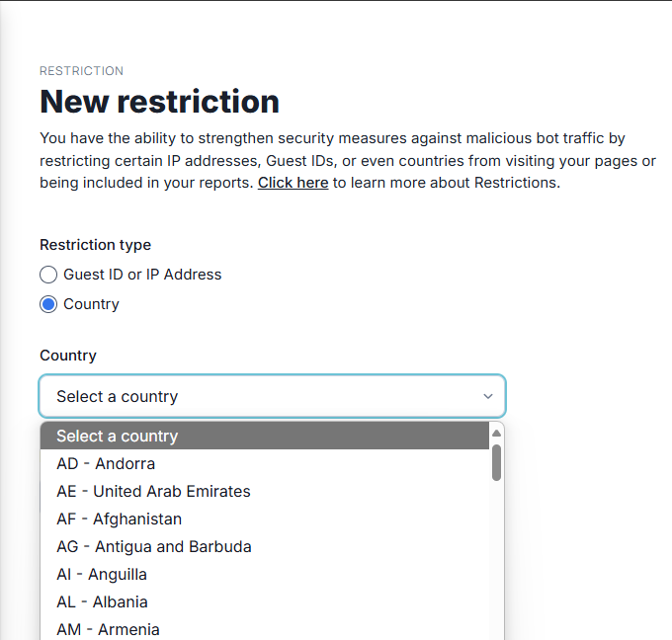The width and height of the screenshot is (672, 640).
Task: Choose AM - Armenia from the dropdown list
Action: tap(265, 629)
